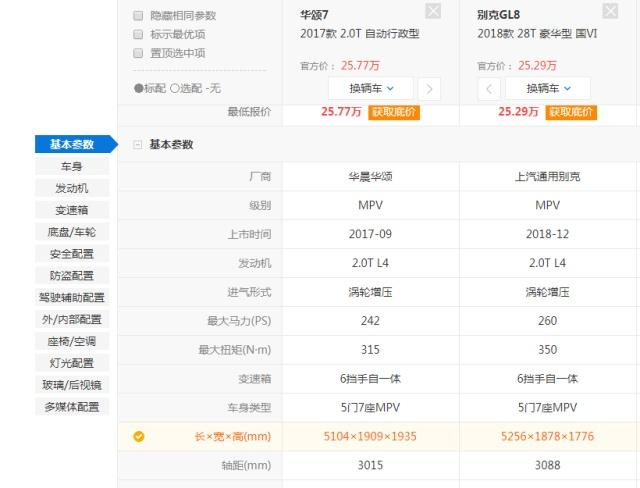Jump to 安全配置 section
The height and width of the screenshot is (488, 640).
(72, 254)
